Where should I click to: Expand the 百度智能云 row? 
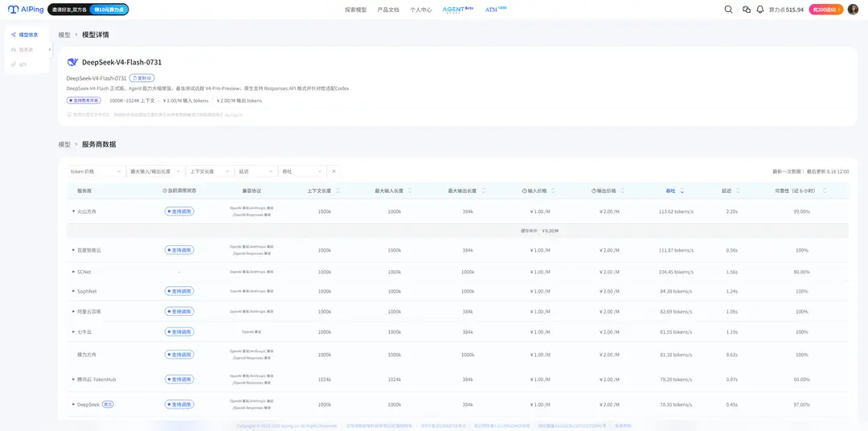[x=73, y=250]
